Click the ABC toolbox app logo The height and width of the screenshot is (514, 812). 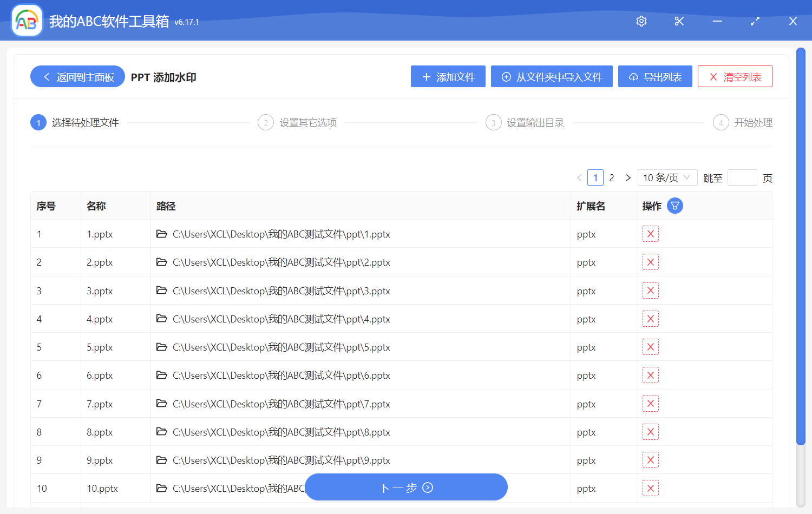(27, 21)
